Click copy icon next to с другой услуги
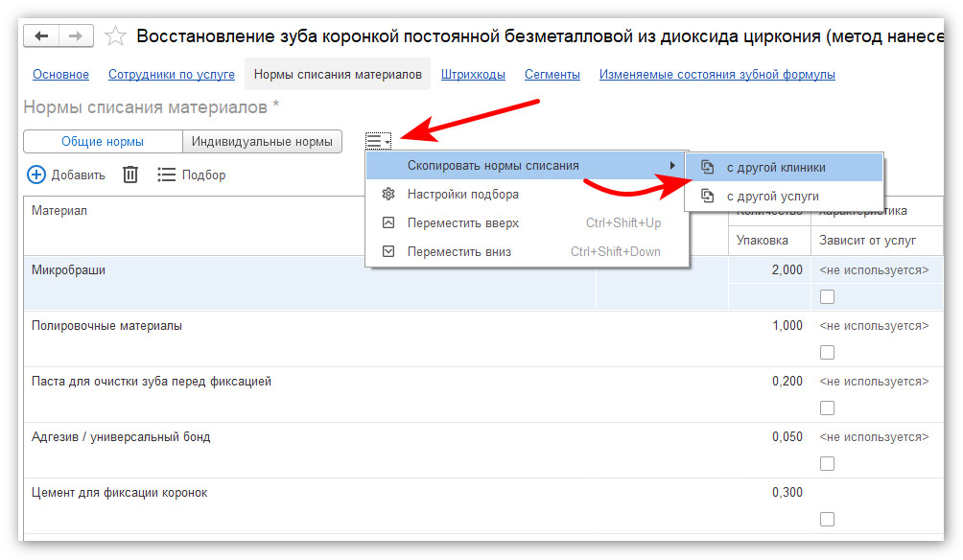 tap(708, 196)
